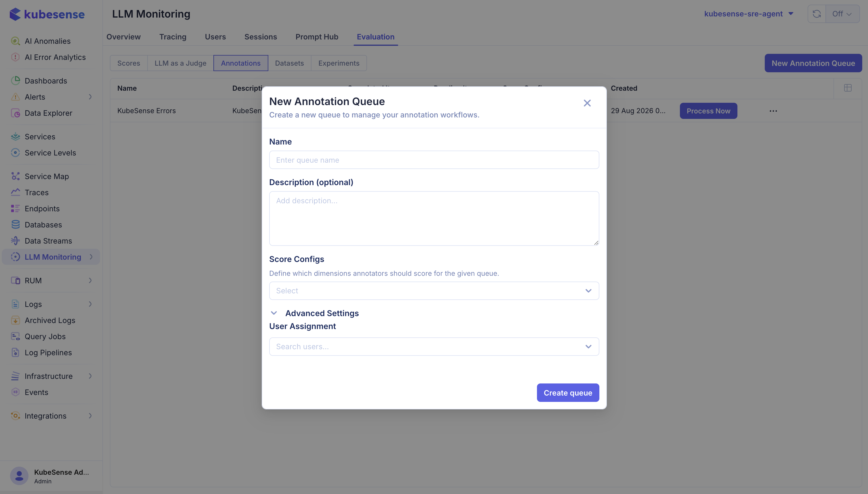Close the New Annotation Queue dialog
The width and height of the screenshot is (868, 494).
click(587, 103)
